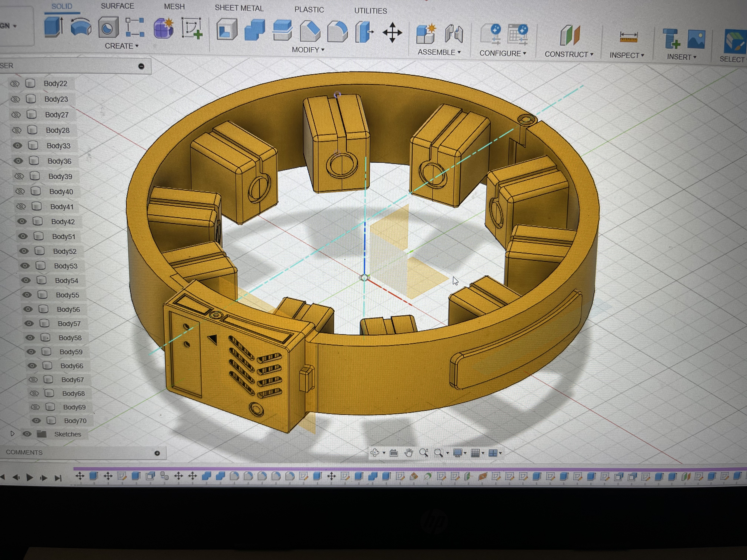Select the Rectangular Pattern tool
Viewport: 747px width, 560px height.
(x=135, y=28)
